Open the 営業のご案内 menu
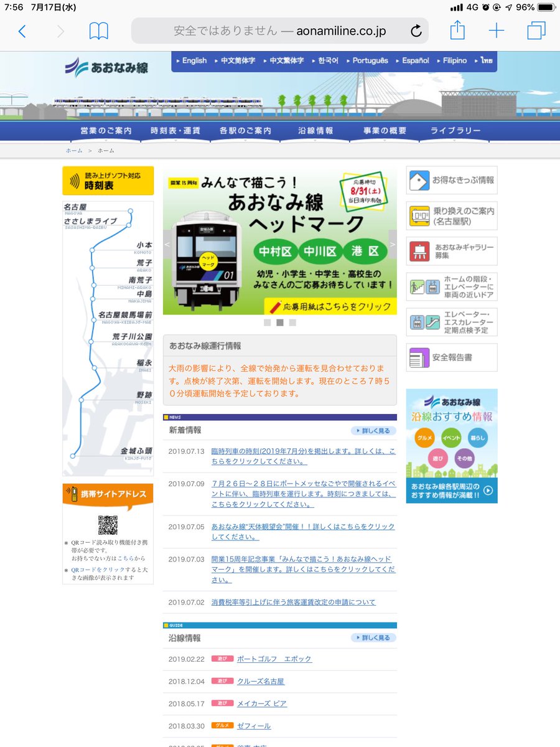The height and width of the screenshot is (747, 560). pyautogui.click(x=106, y=131)
